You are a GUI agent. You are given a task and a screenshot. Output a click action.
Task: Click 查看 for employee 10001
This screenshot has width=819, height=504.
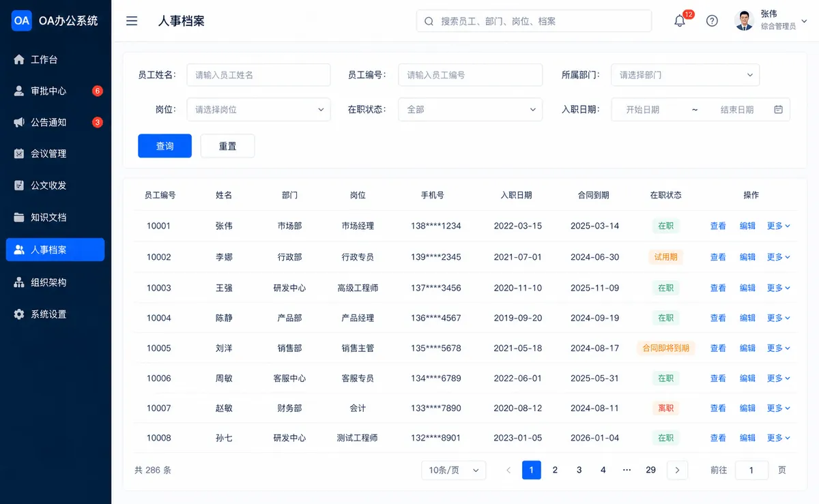click(x=718, y=226)
